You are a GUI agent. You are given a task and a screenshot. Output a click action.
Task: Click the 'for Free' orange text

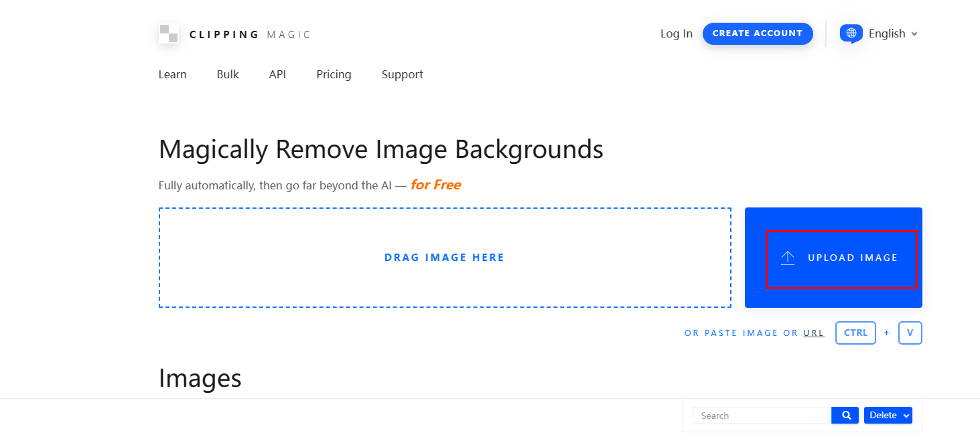coord(435,185)
